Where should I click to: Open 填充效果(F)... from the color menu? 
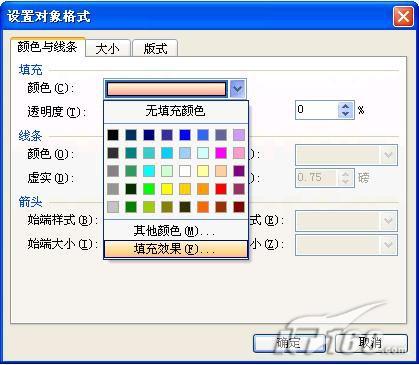click(175, 249)
